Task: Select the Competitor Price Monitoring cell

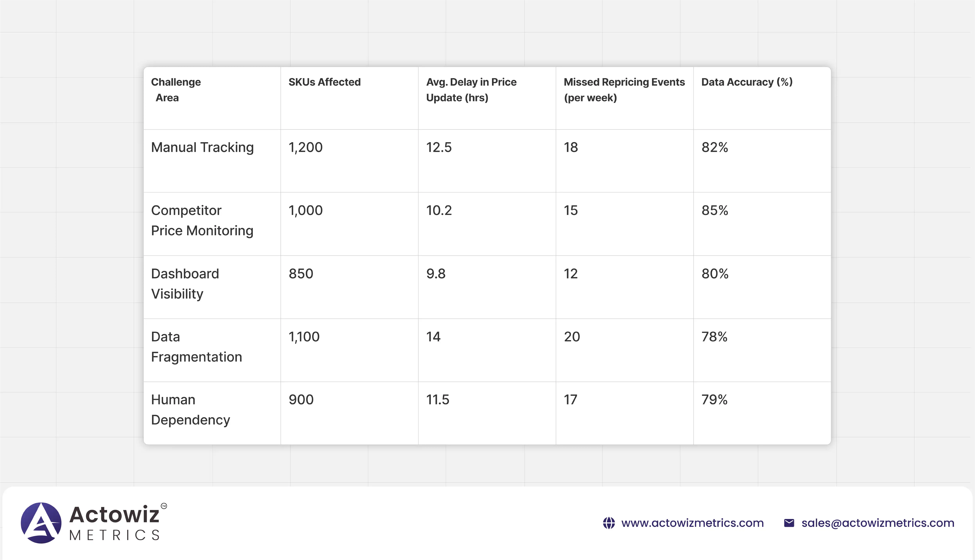Action: tap(202, 220)
